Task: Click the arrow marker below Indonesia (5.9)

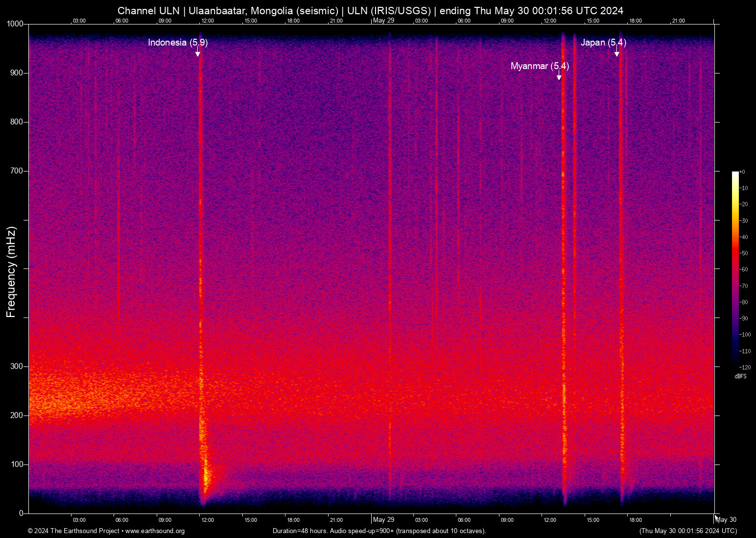Action: tap(198, 53)
